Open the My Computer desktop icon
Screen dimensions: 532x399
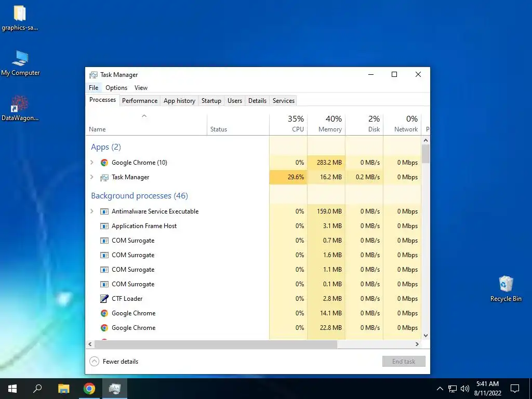click(x=20, y=63)
